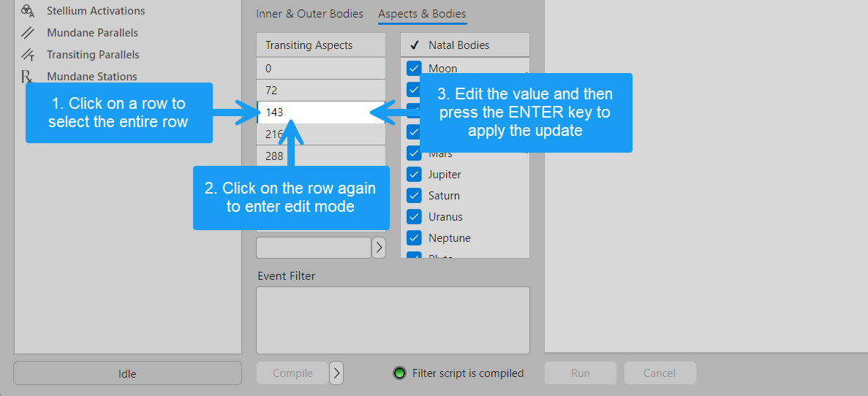Click the Idle status button
Viewport: 868px width, 396px height.
(x=127, y=373)
